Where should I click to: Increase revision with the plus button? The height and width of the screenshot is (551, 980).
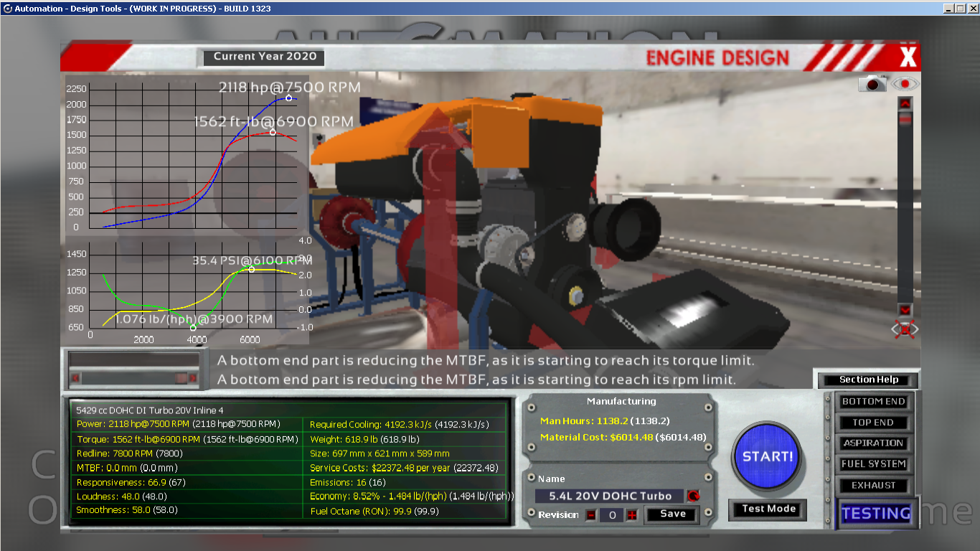tap(631, 514)
